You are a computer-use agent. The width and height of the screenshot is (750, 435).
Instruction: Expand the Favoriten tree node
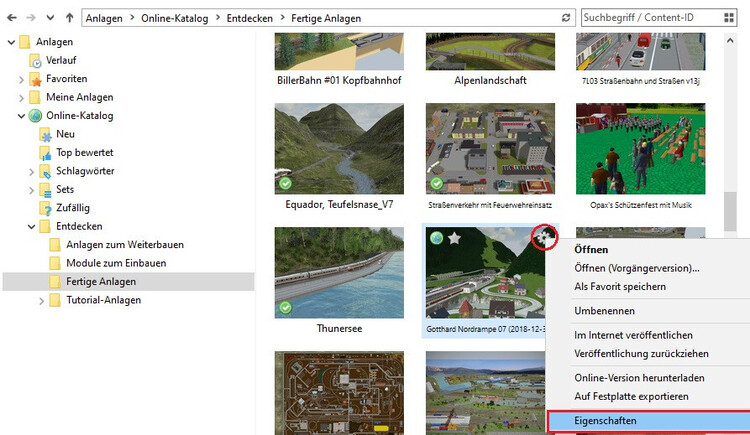tap(22, 79)
